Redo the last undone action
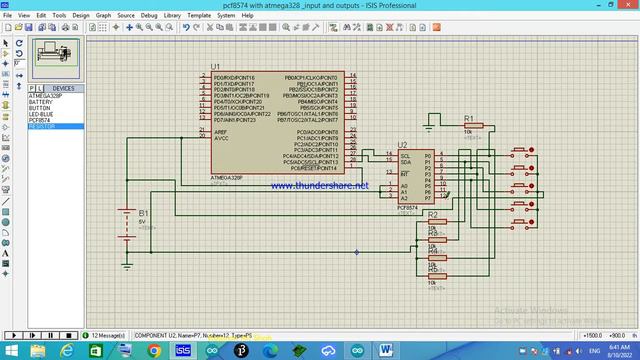 197,27
